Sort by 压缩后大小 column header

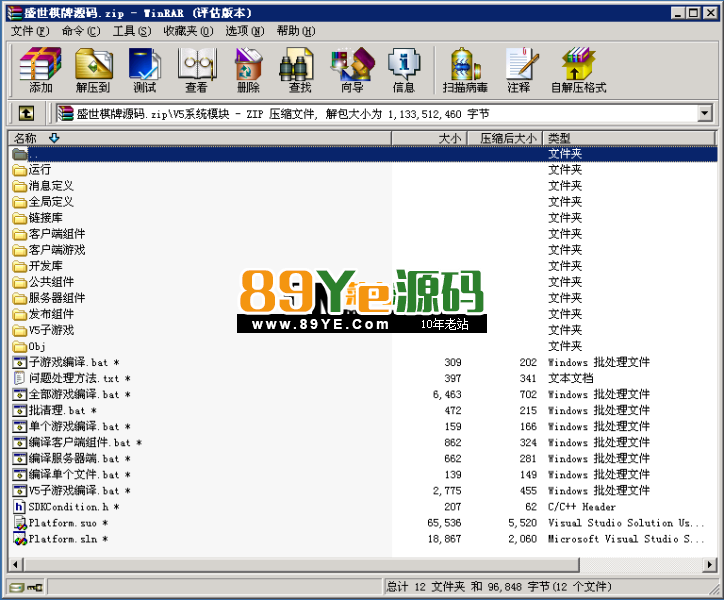pos(505,138)
